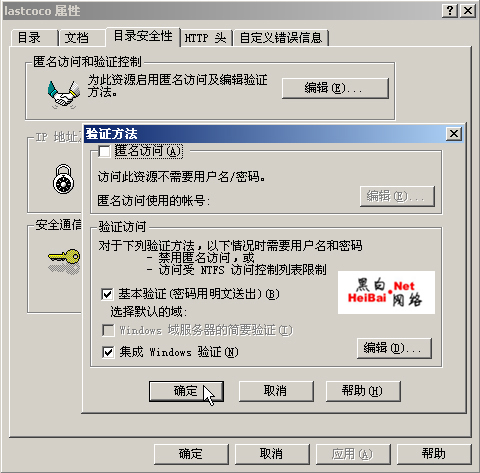Screen dimensions: 480x473
Task: Switch to the 目录 tab
Action: click(34, 37)
